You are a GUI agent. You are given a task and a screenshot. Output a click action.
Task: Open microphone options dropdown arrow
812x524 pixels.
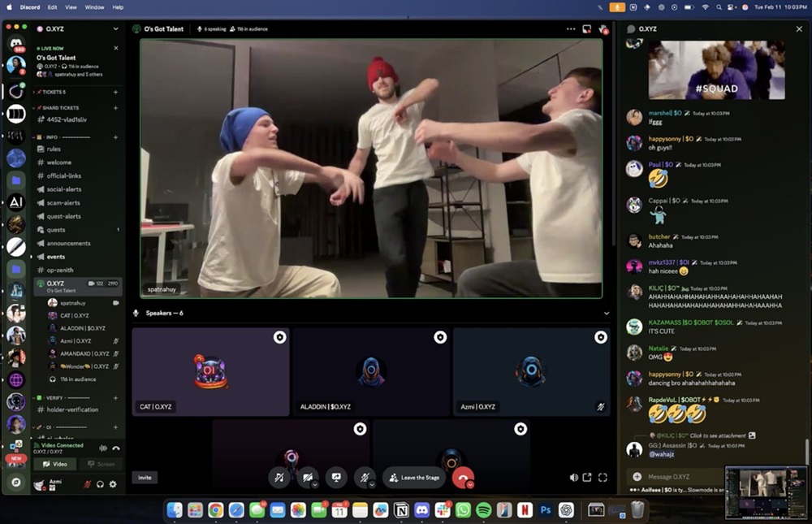372,485
